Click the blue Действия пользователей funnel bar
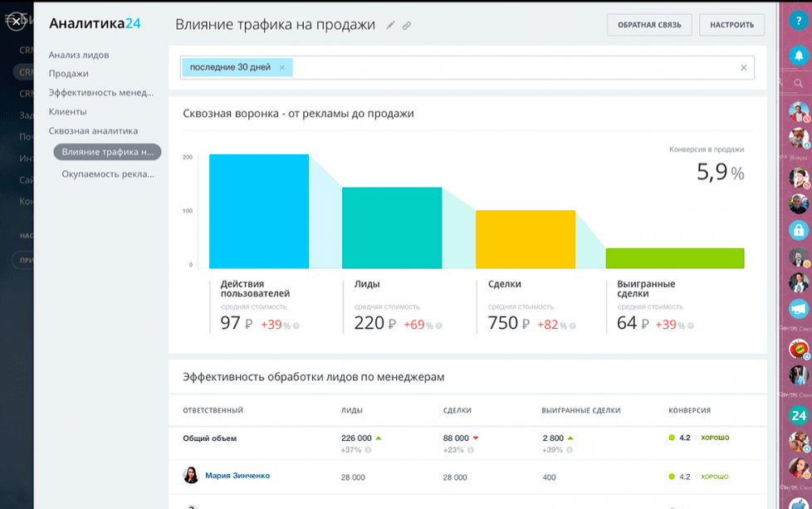 (259, 211)
